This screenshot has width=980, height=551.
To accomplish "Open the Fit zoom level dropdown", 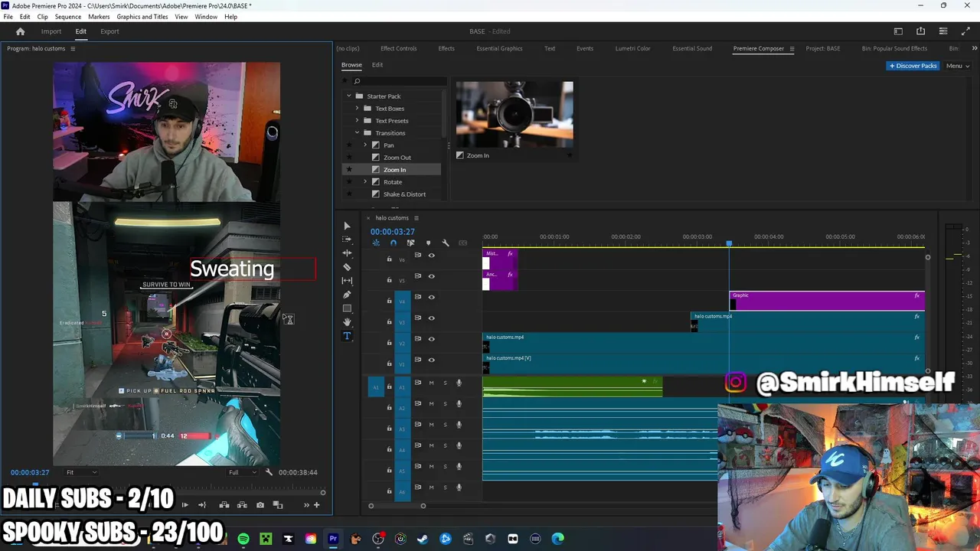I will pos(81,472).
